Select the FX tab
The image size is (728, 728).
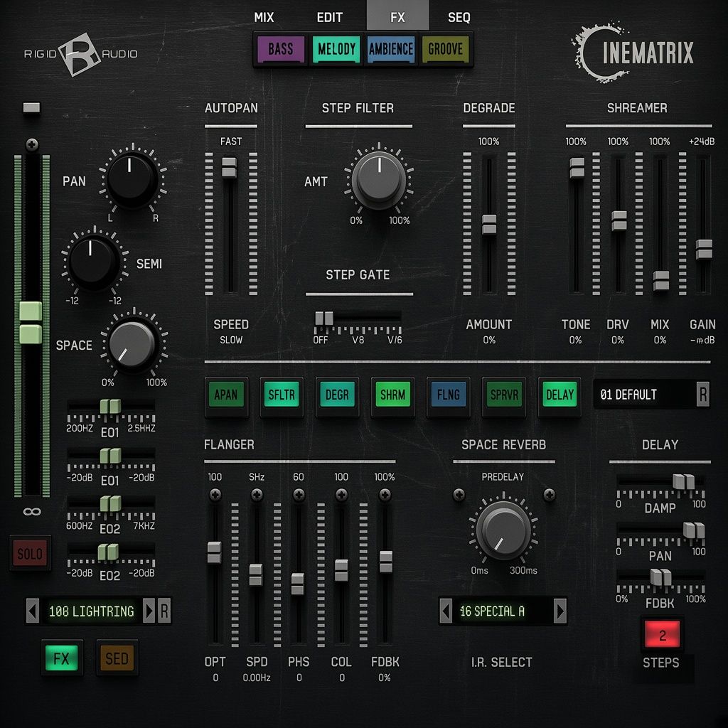(397, 16)
